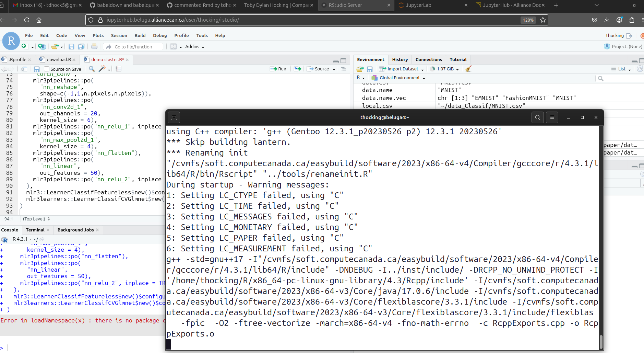Image resolution: width=644 pixels, height=353 pixels.
Task: Open the New File dropdown arrow
Action: tap(32, 47)
